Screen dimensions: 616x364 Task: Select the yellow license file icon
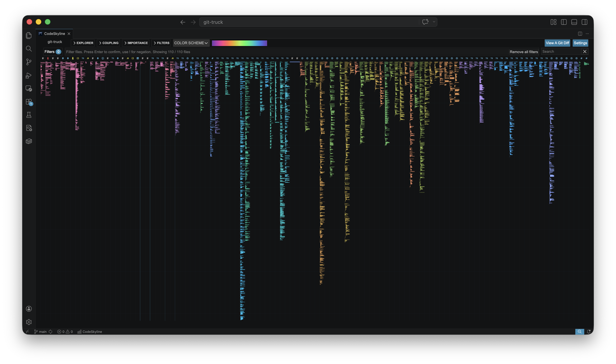(x=73, y=58)
